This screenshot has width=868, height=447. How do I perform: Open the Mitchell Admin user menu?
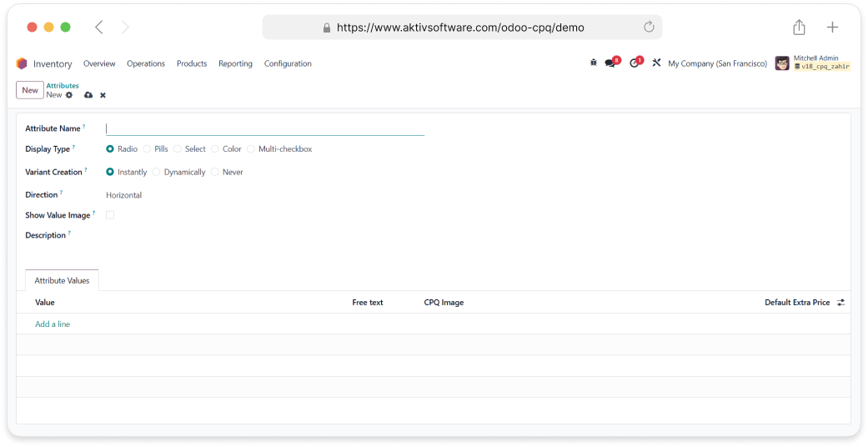[x=812, y=63]
